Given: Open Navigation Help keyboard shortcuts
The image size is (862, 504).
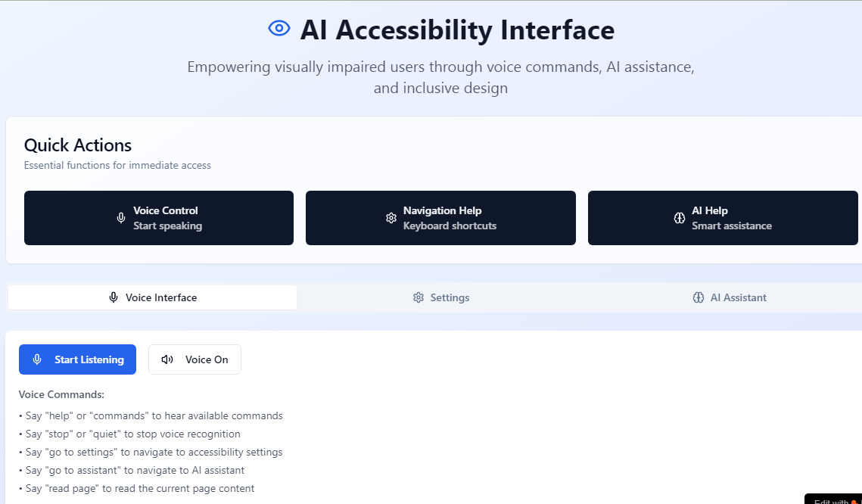Looking at the screenshot, I should pos(440,218).
